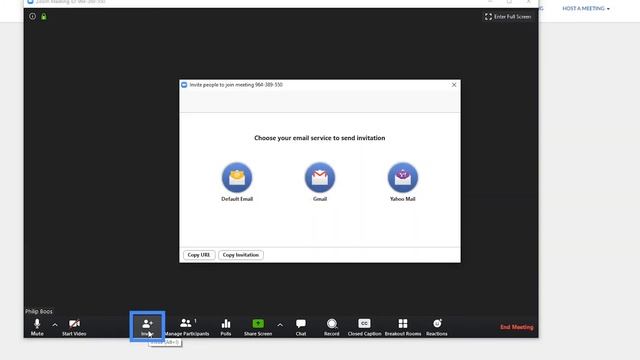
Task: Mute the microphone in Zoom toolbar
Action: click(37, 327)
